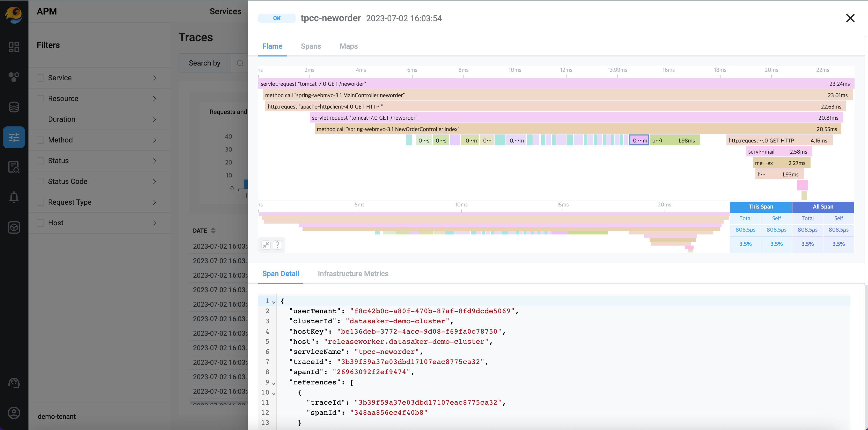Image resolution: width=868 pixels, height=430 pixels.
Task: Select the root servlet.request 23.24ms span
Action: [556, 84]
